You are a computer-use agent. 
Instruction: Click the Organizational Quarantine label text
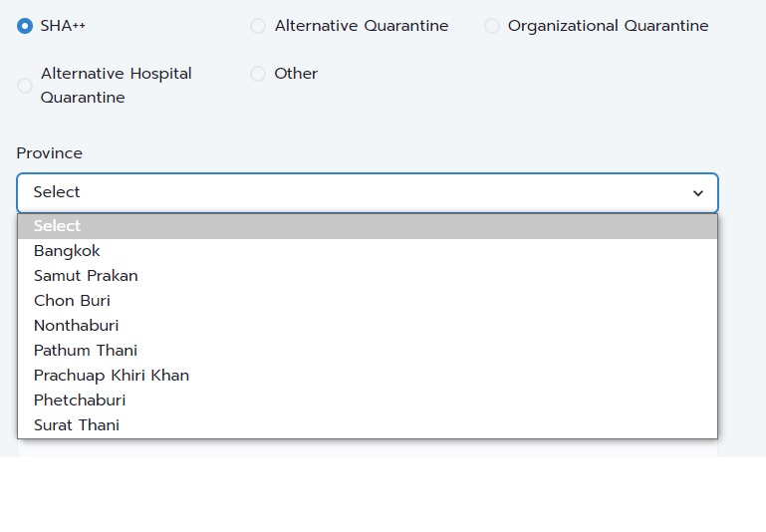point(609,26)
